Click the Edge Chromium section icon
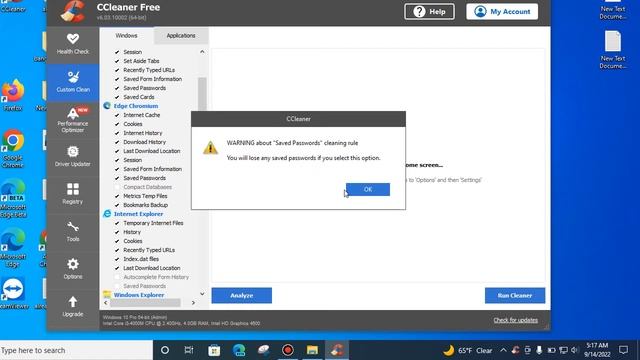Screen dimensions: 640x360 pyautogui.click(x=107, y=106)
